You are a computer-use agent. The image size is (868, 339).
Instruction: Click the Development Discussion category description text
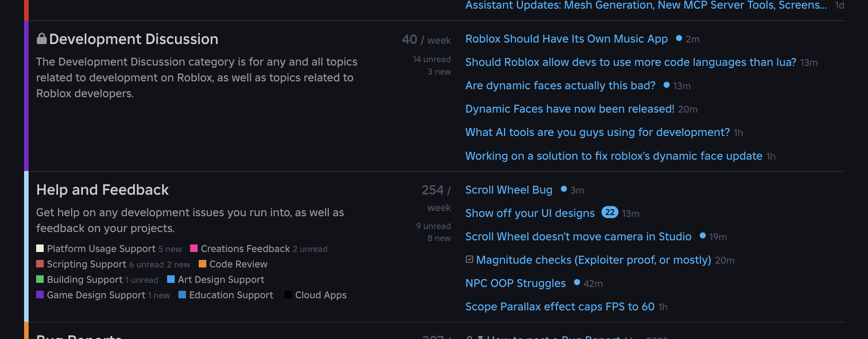click(197, 78)
